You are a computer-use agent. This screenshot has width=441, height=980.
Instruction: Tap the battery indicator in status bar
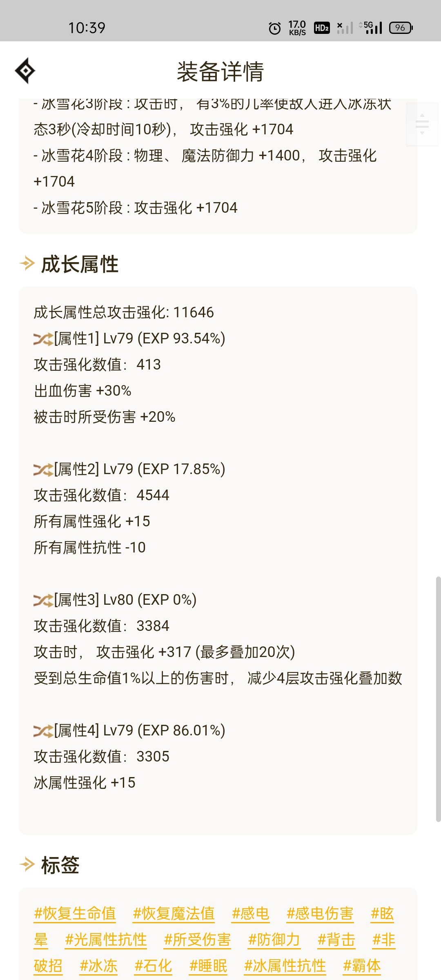pos(401,28)
